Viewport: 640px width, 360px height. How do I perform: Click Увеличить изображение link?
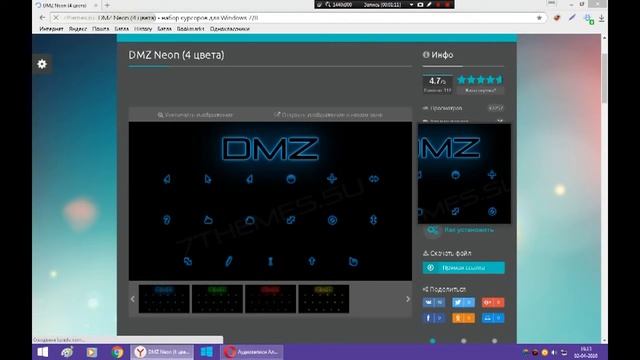point(195,115)
